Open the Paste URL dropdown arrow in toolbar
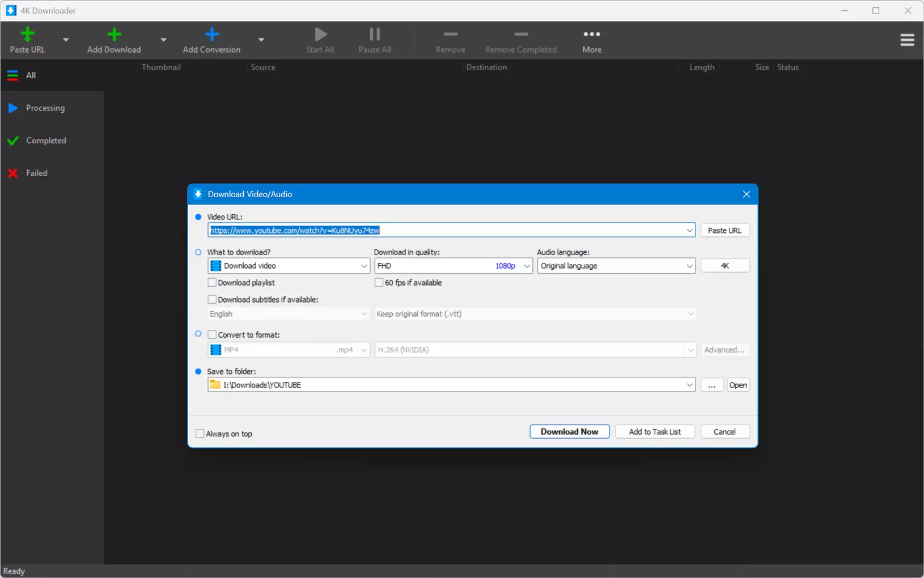 click(x=66, y=40)
